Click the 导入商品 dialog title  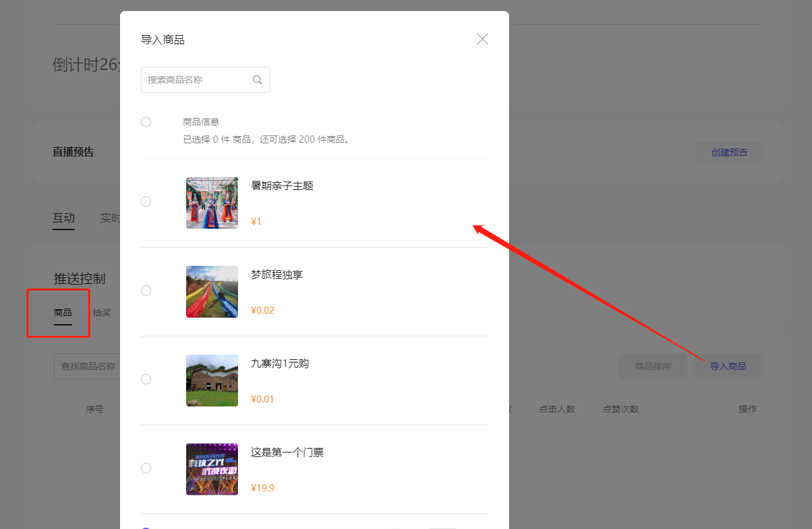(x=163, y=40)
